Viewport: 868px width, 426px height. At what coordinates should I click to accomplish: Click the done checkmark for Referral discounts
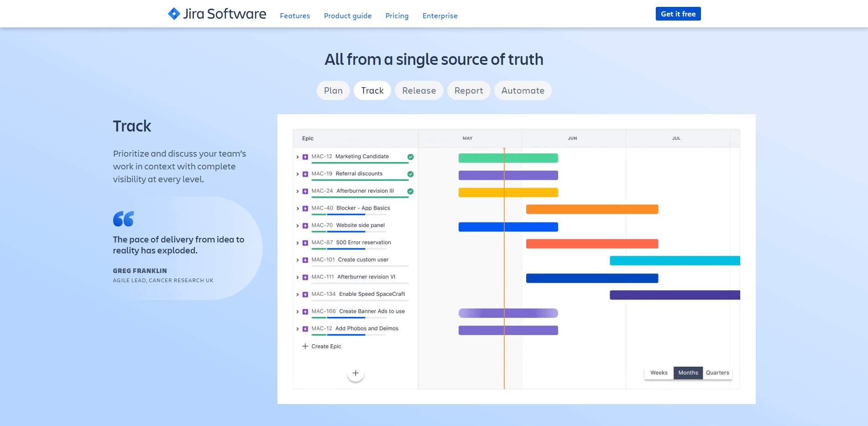[x=410, y=174]
